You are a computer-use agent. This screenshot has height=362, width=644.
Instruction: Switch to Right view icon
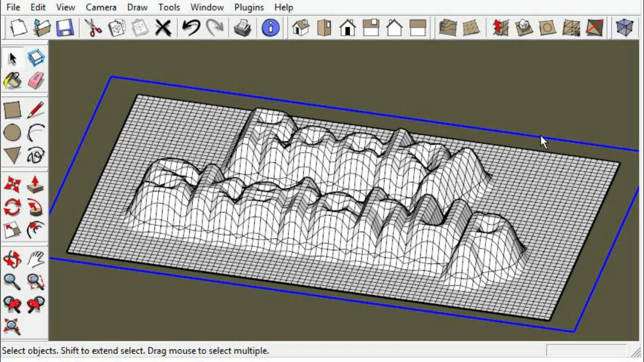pos(371,28)
